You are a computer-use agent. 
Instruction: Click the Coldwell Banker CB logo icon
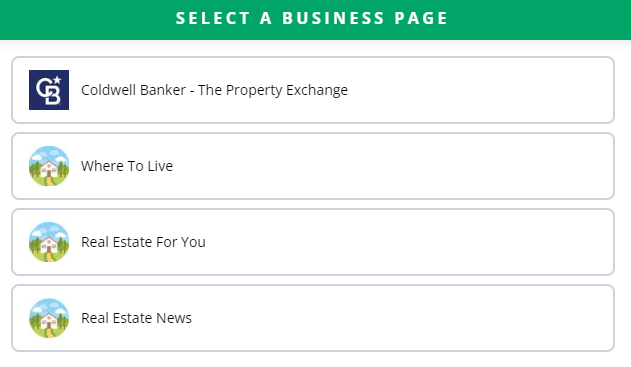(49, 90)
